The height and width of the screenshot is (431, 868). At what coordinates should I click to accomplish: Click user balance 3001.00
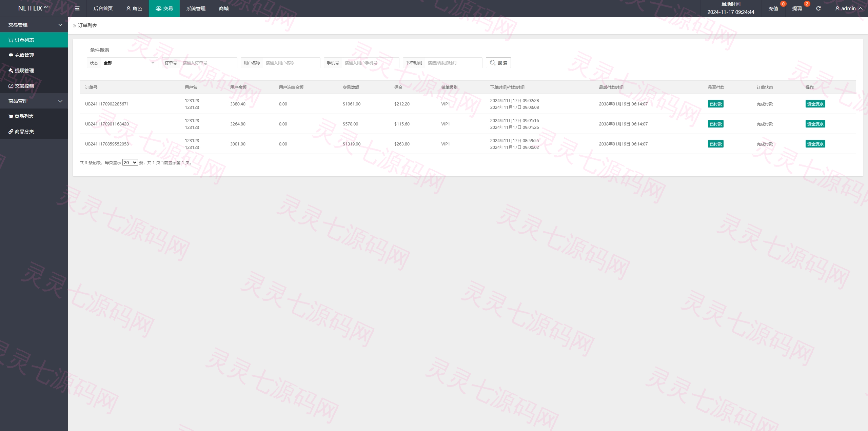238,144
